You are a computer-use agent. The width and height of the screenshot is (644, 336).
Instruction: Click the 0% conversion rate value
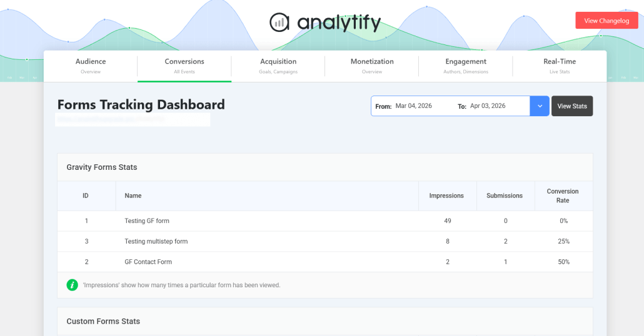(x=563, y=220)
